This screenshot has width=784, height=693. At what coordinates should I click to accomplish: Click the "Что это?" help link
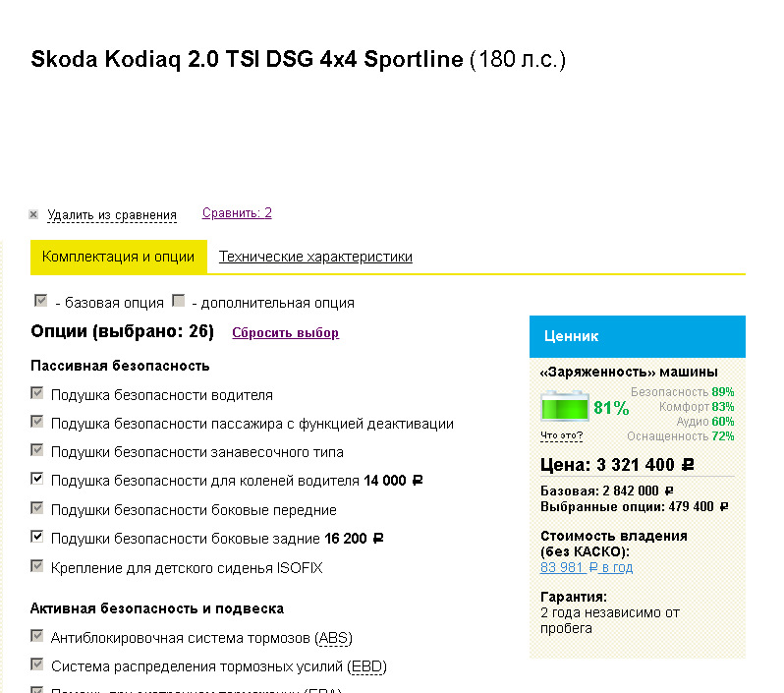(x=561, y=435)
